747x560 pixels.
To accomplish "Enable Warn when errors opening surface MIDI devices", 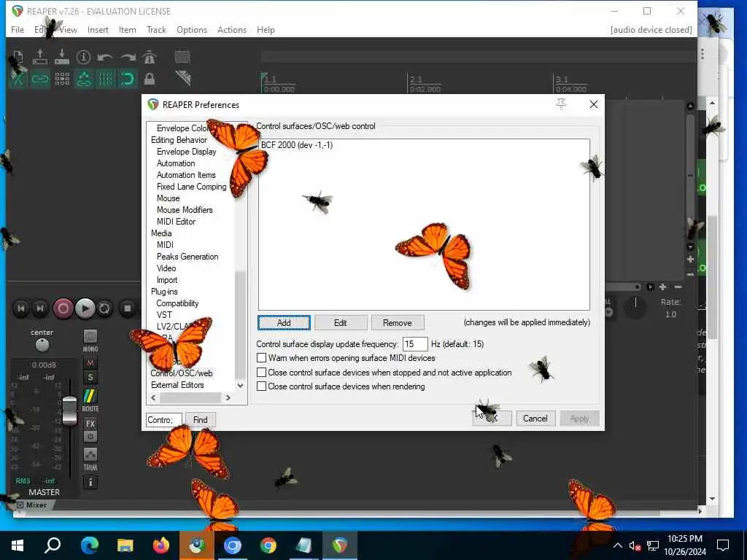I will (262, 357).
